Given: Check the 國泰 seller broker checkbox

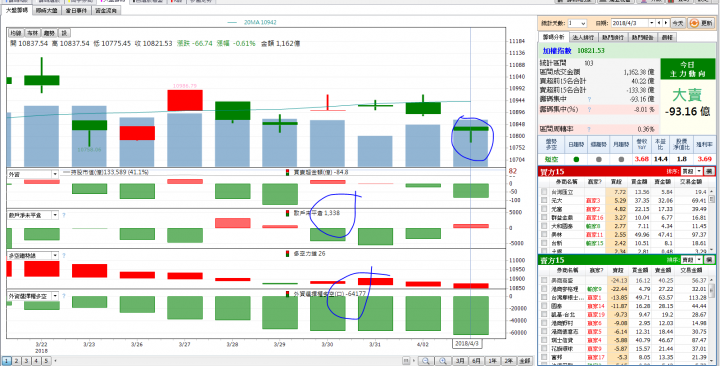Looking at the screenshot, I should 545,306.
